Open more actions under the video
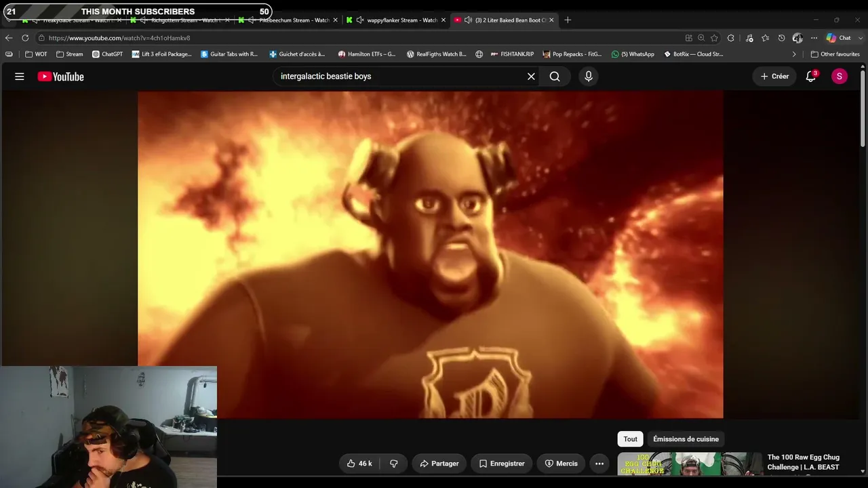Screen dimensions: 868x488 pyautogui.click(x=599, y=464)
